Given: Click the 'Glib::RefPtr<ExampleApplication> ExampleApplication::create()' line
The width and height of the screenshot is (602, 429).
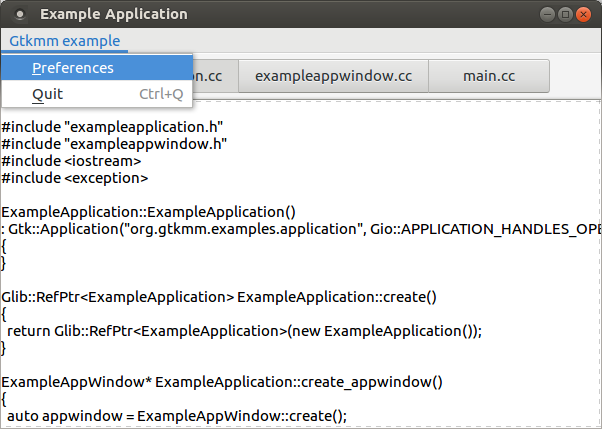Looking at the screenshot, I should point(219,297).
